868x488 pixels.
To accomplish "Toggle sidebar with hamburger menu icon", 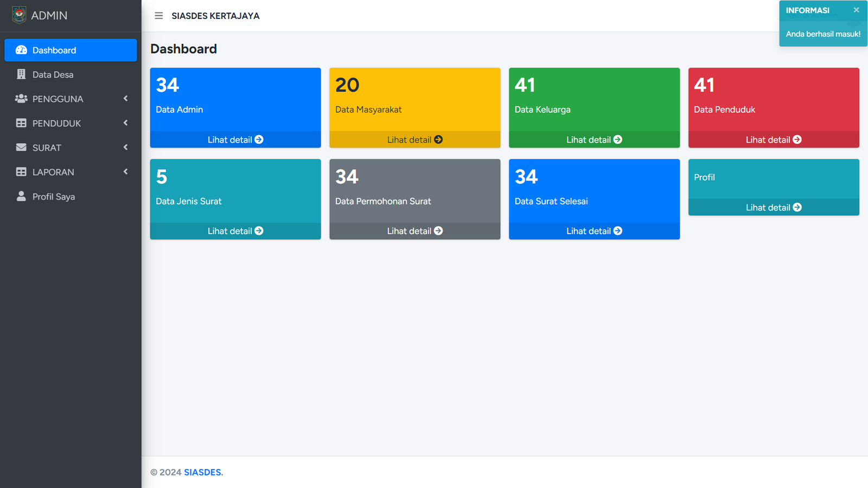I will [158, 16].
